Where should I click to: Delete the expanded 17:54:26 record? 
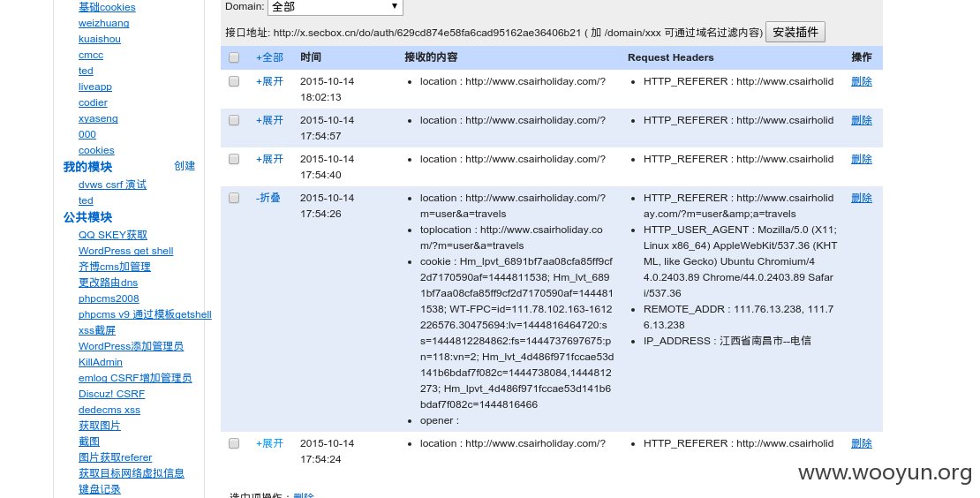861,198
